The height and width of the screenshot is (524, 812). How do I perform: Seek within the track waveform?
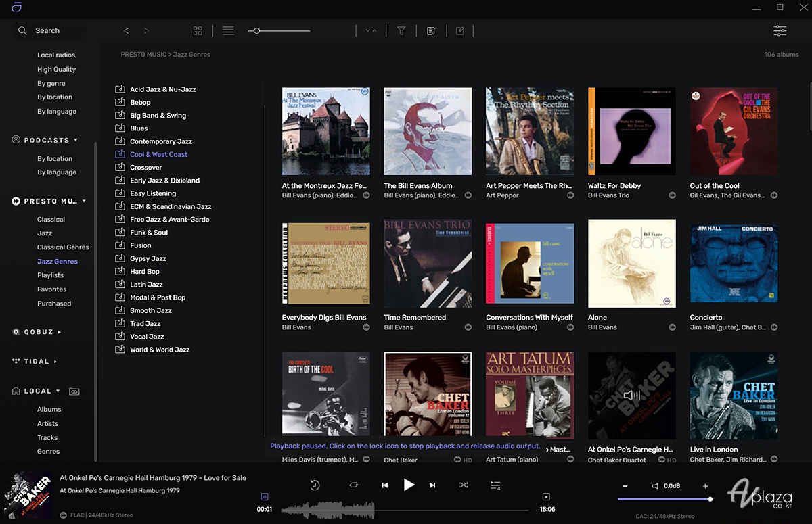coord(405,510)
